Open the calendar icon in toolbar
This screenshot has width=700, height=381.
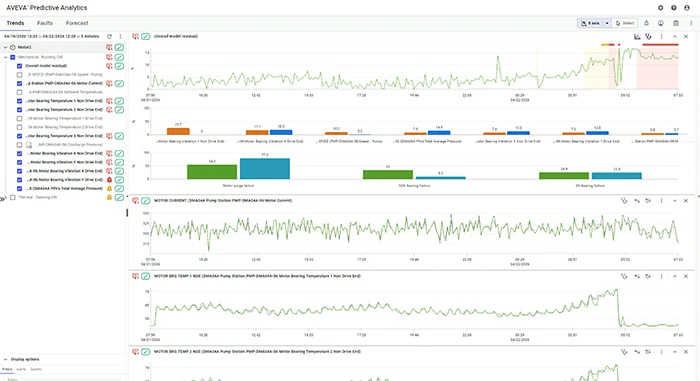click(x=676, y=23)
